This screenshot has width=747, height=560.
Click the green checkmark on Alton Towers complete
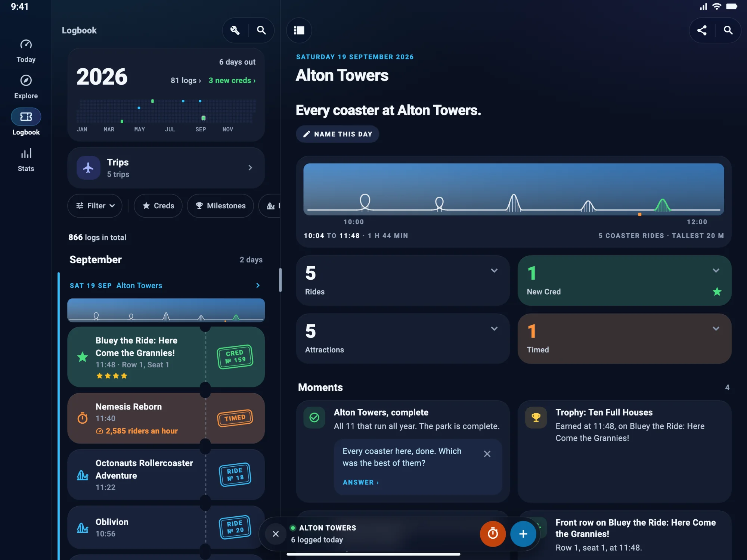314,417
